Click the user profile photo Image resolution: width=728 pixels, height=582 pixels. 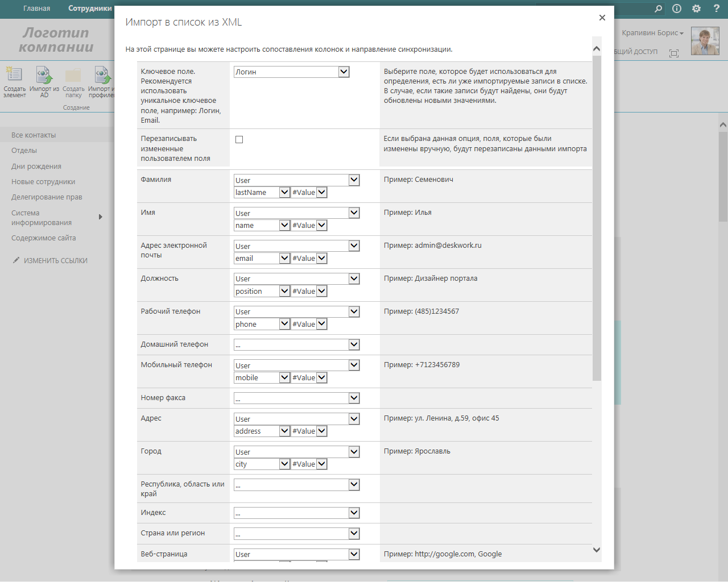(705, 41)
